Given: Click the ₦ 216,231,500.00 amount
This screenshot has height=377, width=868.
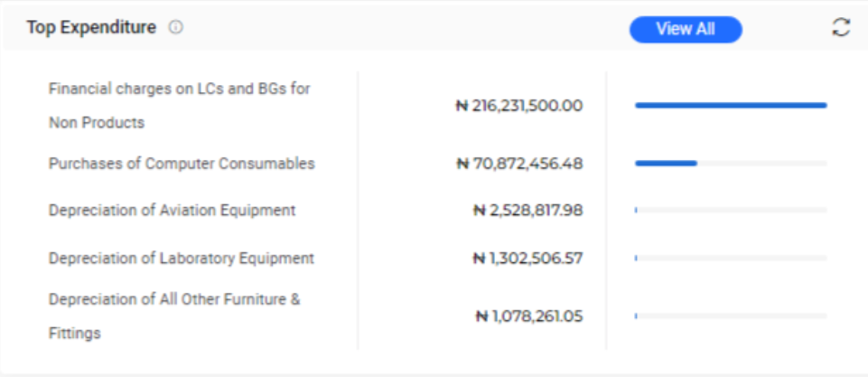Looking at the screenshot, I should (519, 106).
